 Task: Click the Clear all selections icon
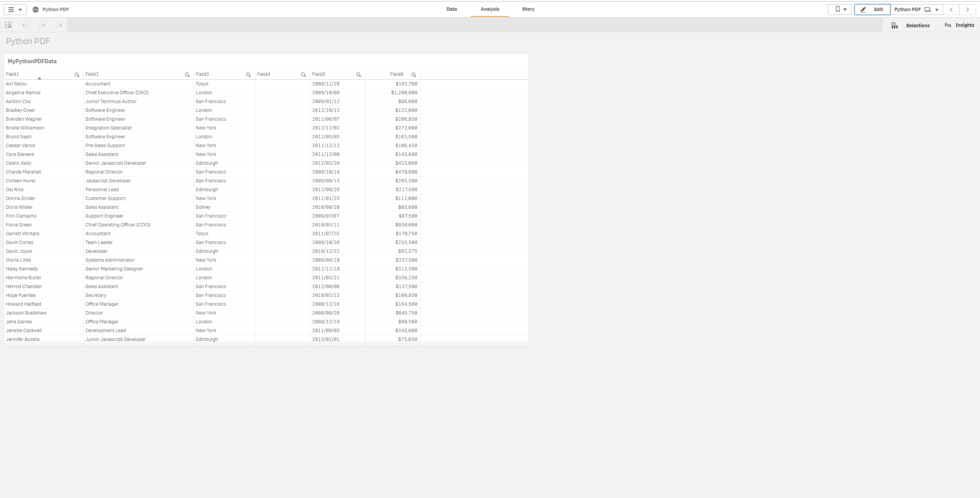point(59,25)
